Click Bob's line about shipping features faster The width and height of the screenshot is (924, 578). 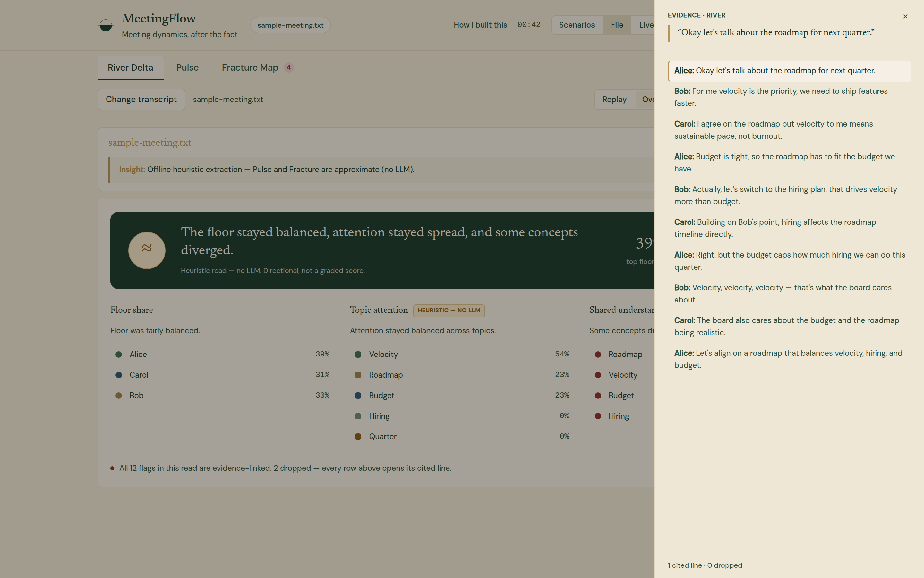tap(789, 97)
